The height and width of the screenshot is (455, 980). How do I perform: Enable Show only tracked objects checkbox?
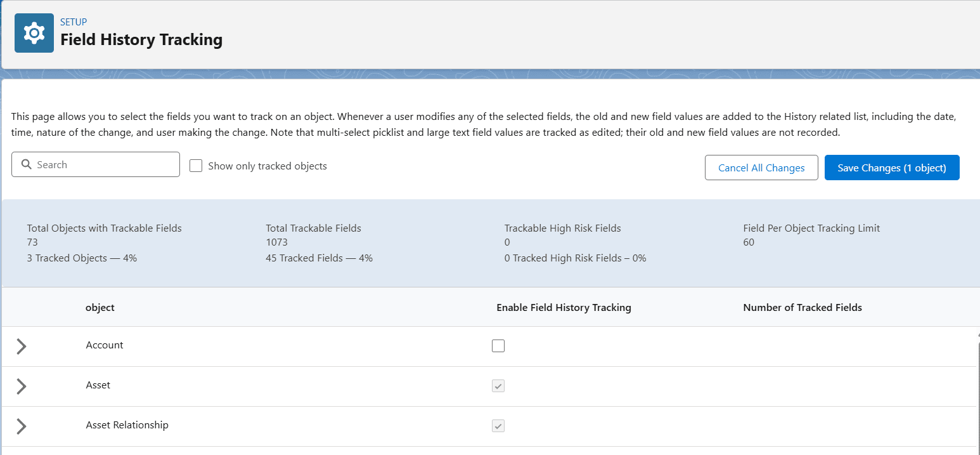[196, 166]
